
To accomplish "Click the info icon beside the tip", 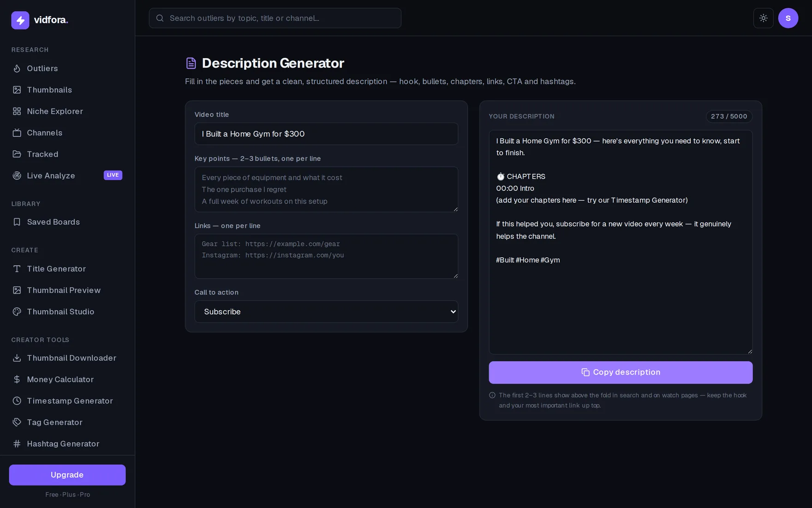I will tap(492, 395).
